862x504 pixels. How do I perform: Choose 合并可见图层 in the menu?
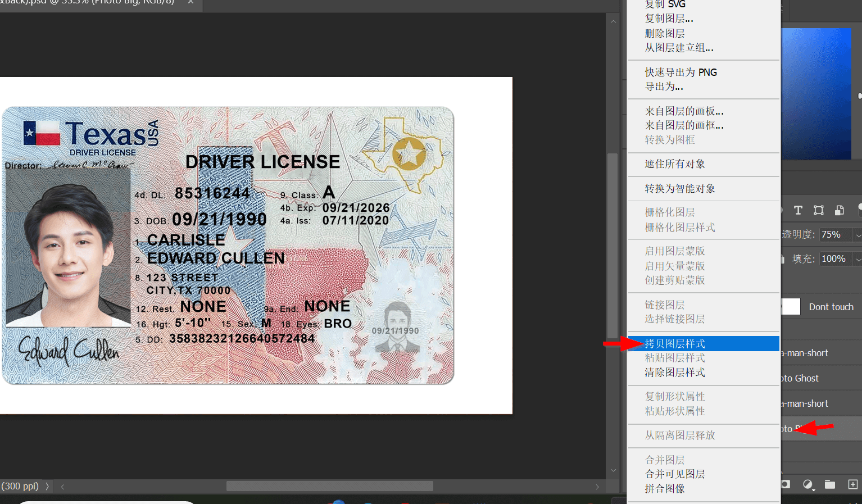(x=674, y=474)
